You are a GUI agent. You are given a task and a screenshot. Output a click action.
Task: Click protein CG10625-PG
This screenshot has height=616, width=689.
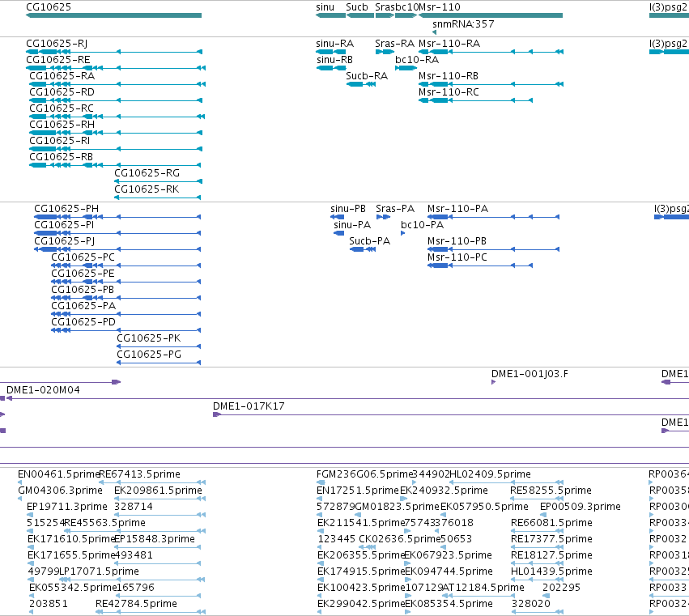[x=159, y=363]
